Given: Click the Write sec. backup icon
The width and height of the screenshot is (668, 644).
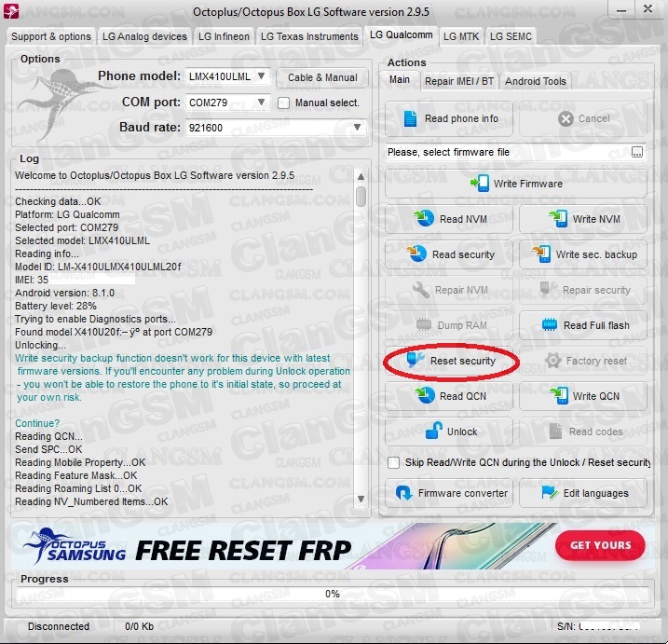Looking at the screenshot, I should [x=541, y=254].
